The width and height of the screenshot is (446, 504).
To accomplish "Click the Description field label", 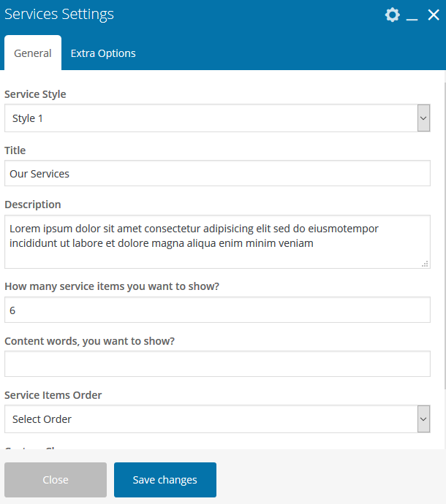I will pyautogui.click(x=33, y=205).
